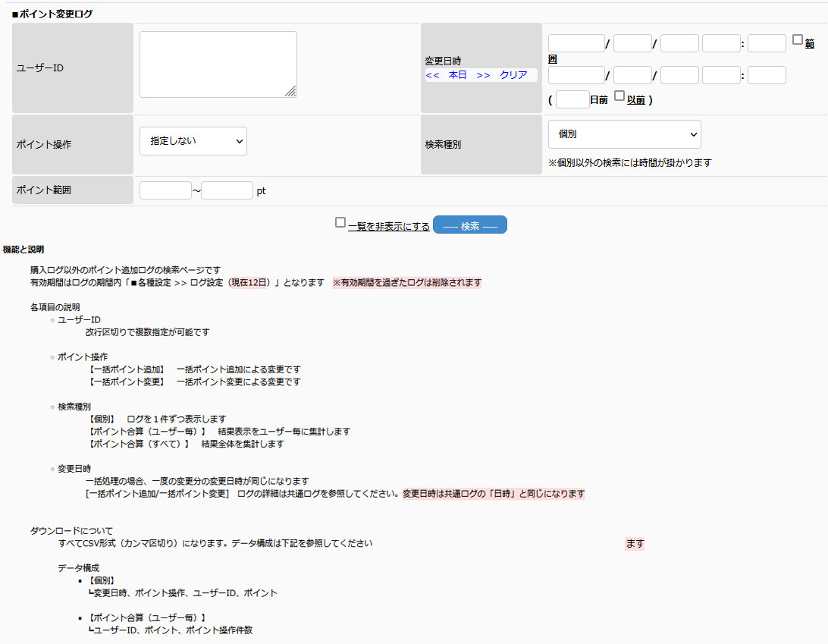This screenshot has height=644, width=828.
Task: Click the クリア link under 変更日時
Action: tap(513, 75)
